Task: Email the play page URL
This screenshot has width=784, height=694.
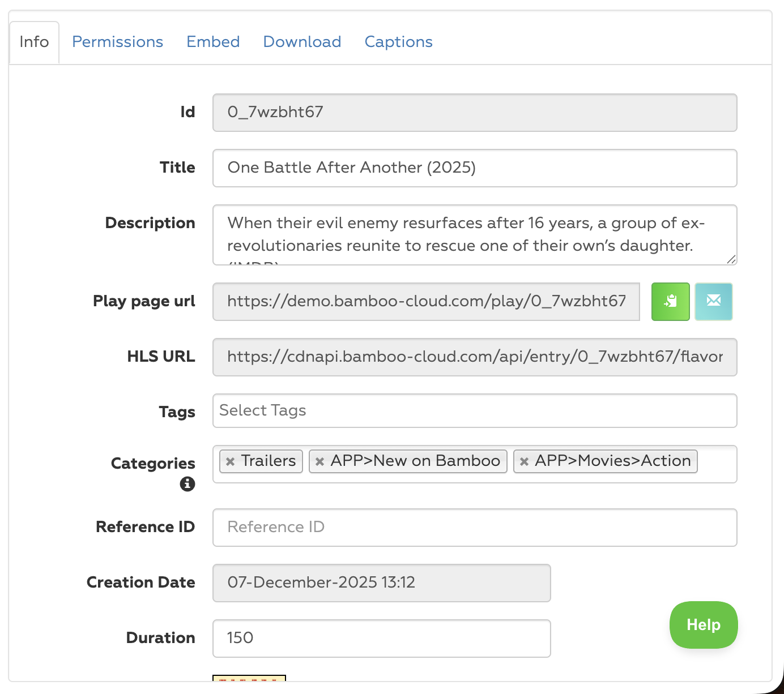Action: click(713, 302)
